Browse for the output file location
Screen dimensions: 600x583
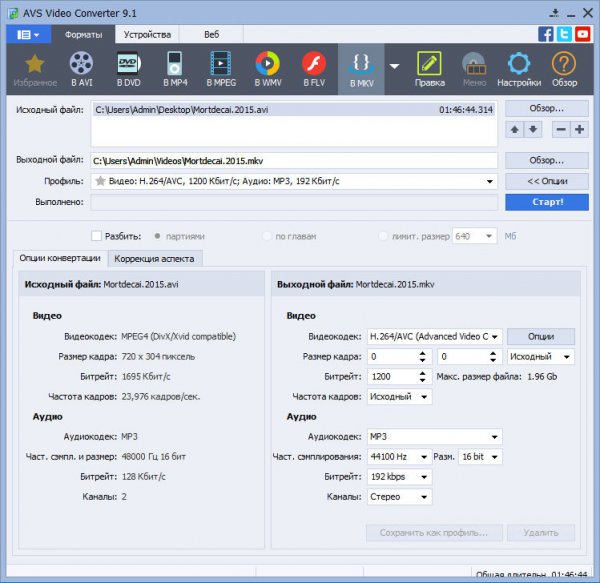(546, 160)
